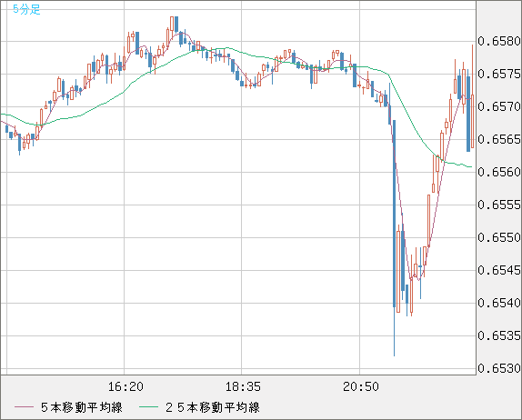The image size is (522, 420).
Task: Click the 0.6540 price axis label
Action: point(499,303)
